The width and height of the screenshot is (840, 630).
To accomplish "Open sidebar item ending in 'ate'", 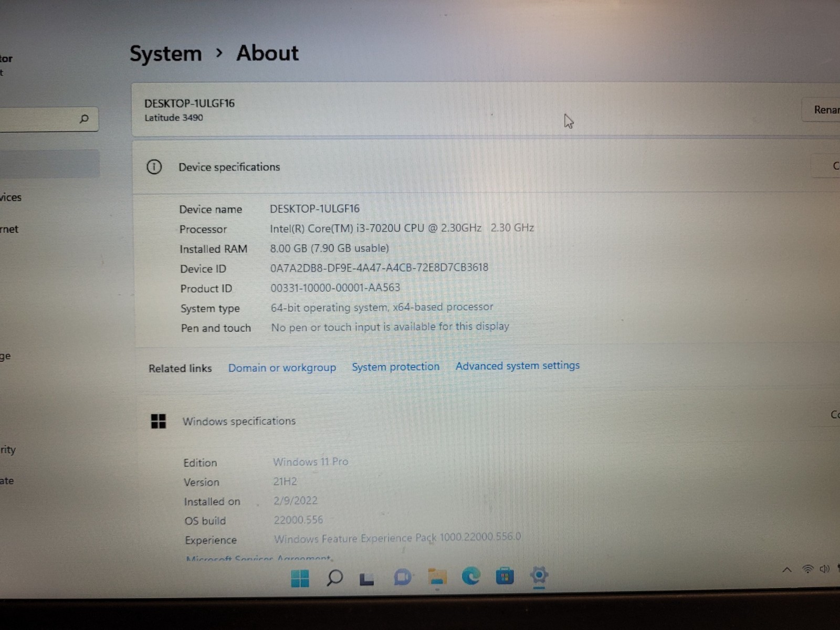I will (7, 480).
